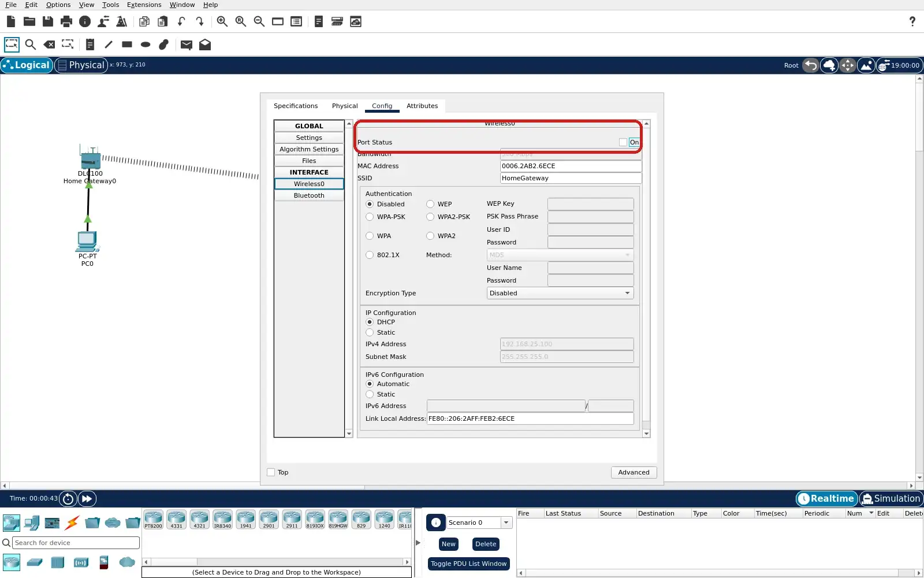Click the Power Cycle Devices reset icon

click(68, 499)
